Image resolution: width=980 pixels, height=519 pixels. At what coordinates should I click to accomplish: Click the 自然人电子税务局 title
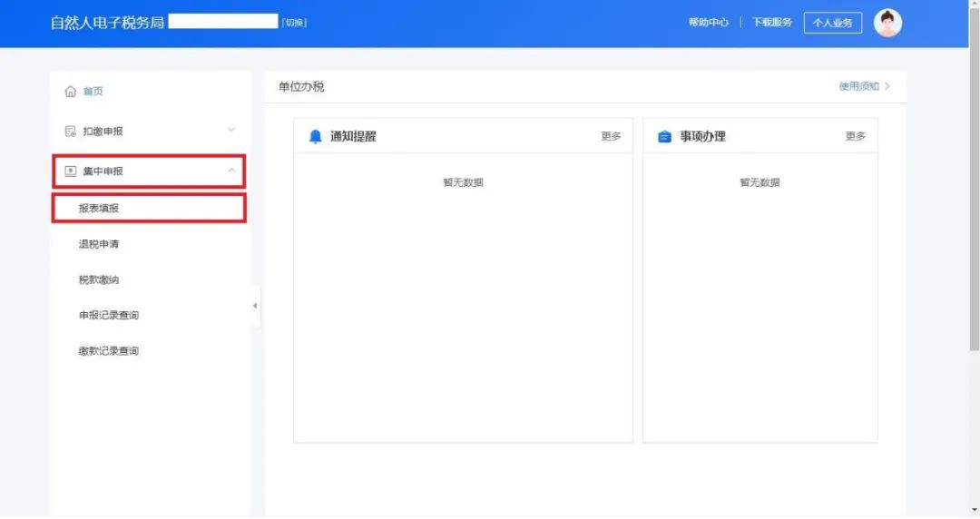(x=107, y=23)
